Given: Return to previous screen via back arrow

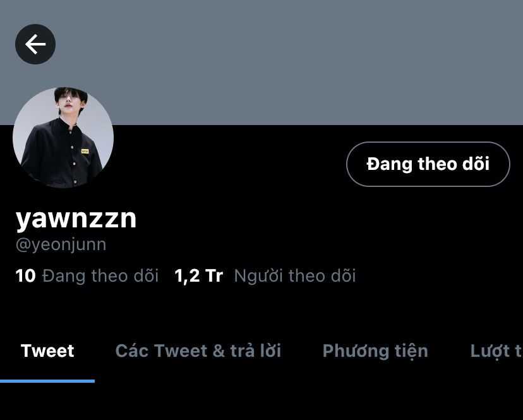Looking at the screenshot, I should (x=35, y=44).
